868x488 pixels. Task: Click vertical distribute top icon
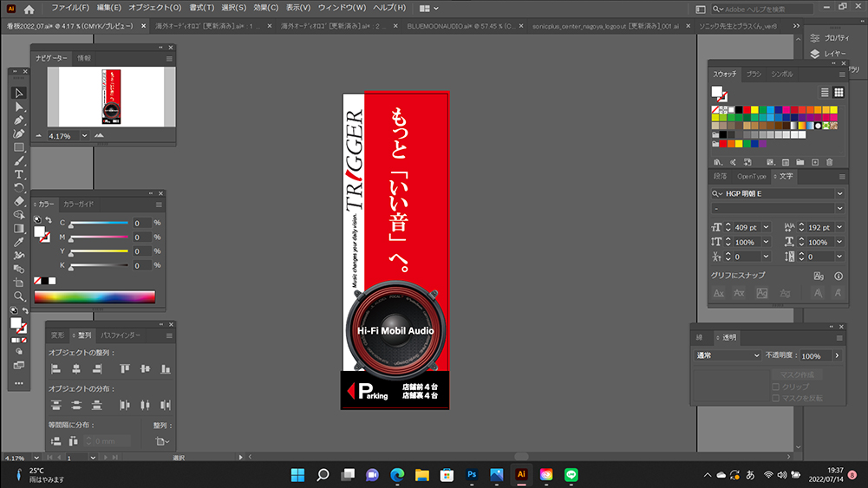coord(55,406)
